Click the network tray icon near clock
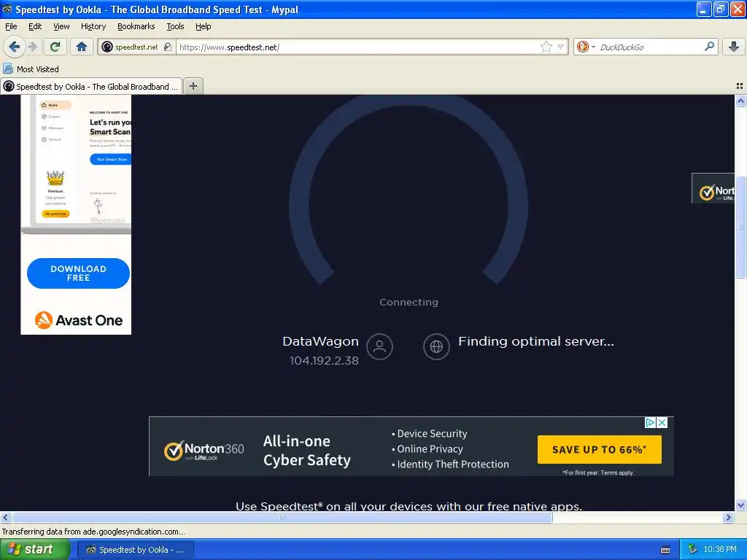The width and height of the screenshot is (747, 560). [692, 550]
